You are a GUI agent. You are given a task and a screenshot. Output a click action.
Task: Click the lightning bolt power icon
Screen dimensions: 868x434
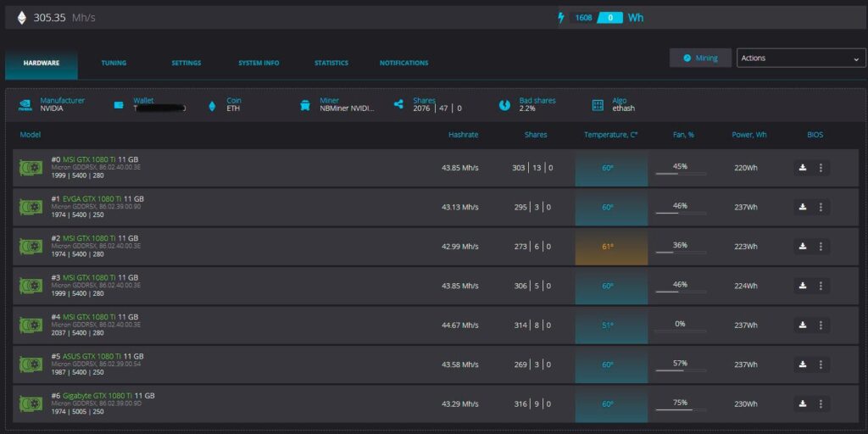click(561, 18)
